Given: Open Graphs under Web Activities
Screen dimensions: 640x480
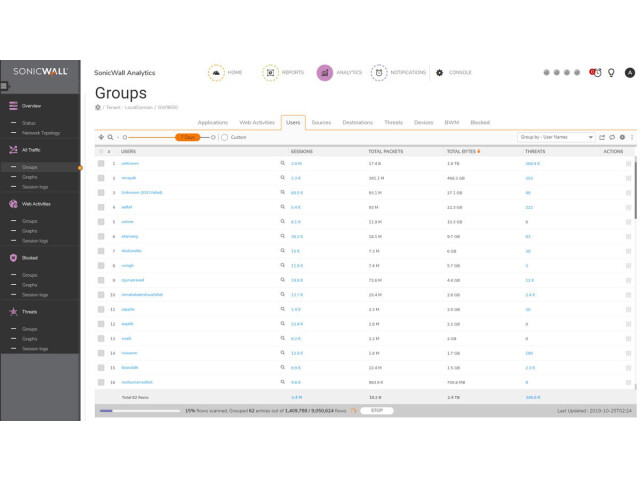Looking at the screenshot, I should point(29,231).
